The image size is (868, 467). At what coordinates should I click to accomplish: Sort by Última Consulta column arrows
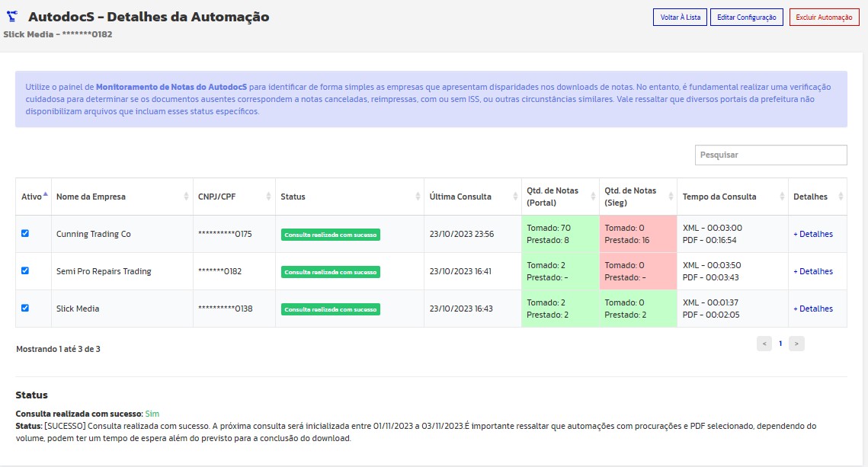tap(514, 197)
